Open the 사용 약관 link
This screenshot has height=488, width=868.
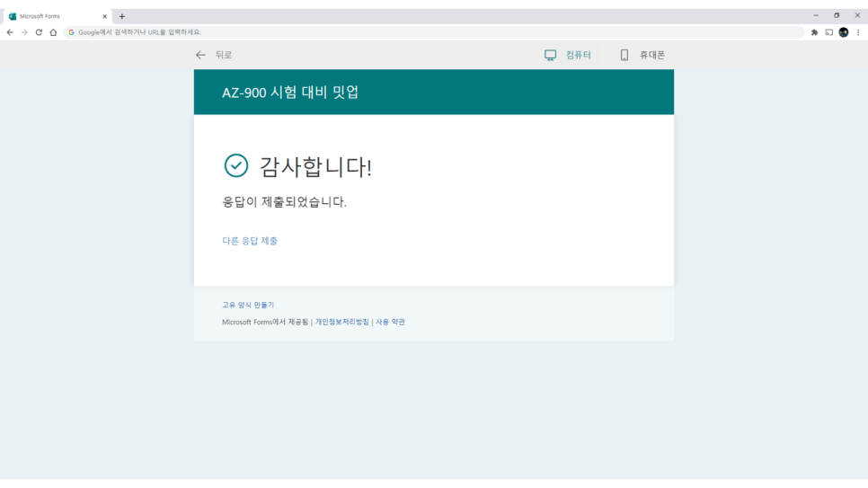(390, 322)
